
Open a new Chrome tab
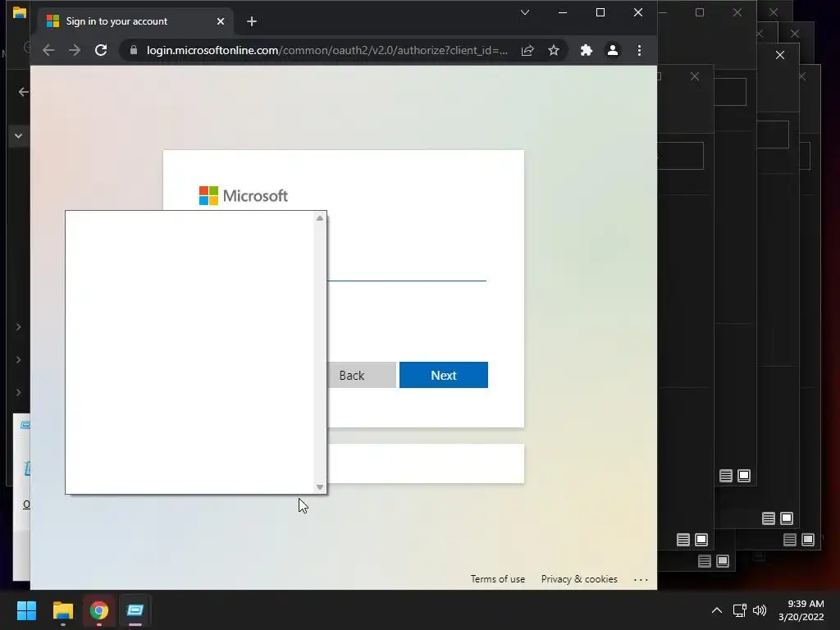[252, 21]
